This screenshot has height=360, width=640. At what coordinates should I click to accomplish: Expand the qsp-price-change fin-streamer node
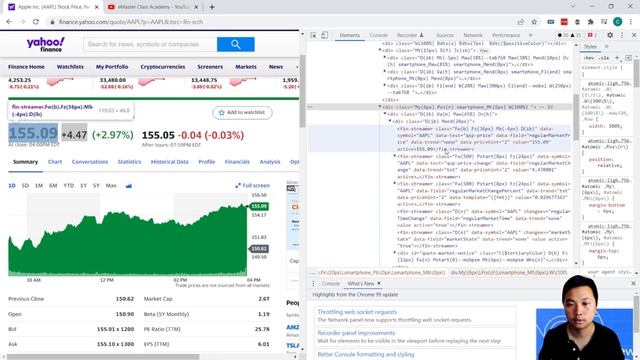click(395, 156)
